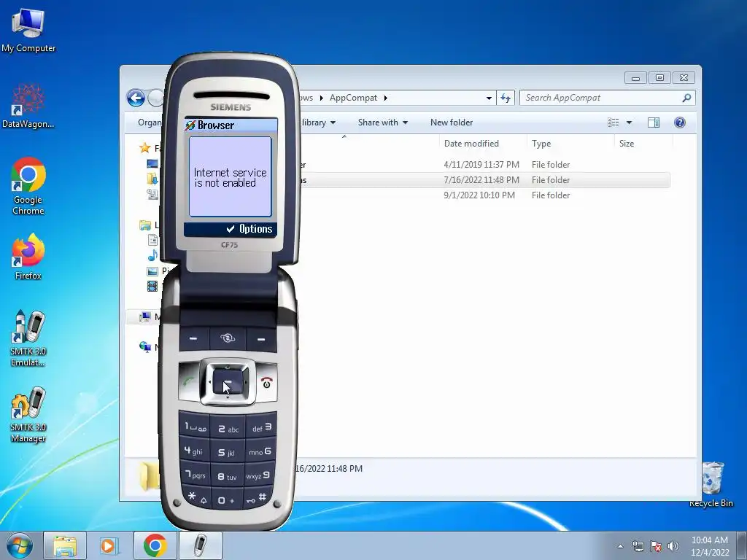Click phone keypad key 4 ghi
The width and height of the screenshot is (747, 560).
[194, 451]
